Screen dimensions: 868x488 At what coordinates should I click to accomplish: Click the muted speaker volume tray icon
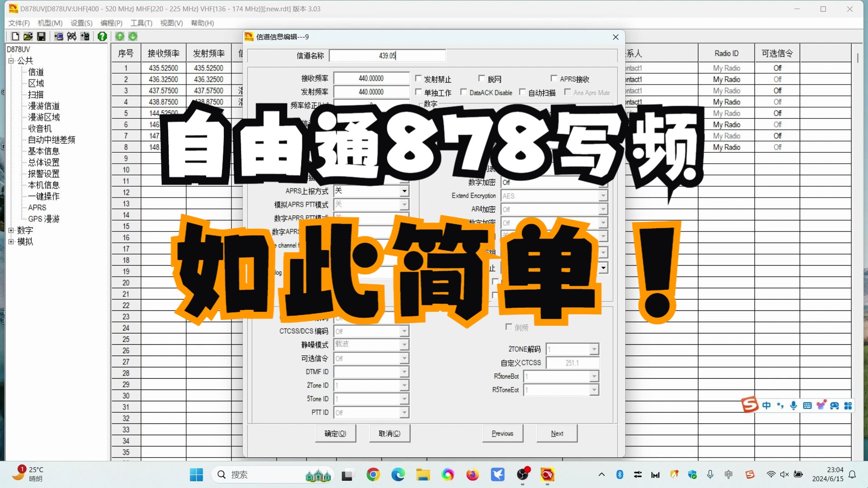pos(784,474)
